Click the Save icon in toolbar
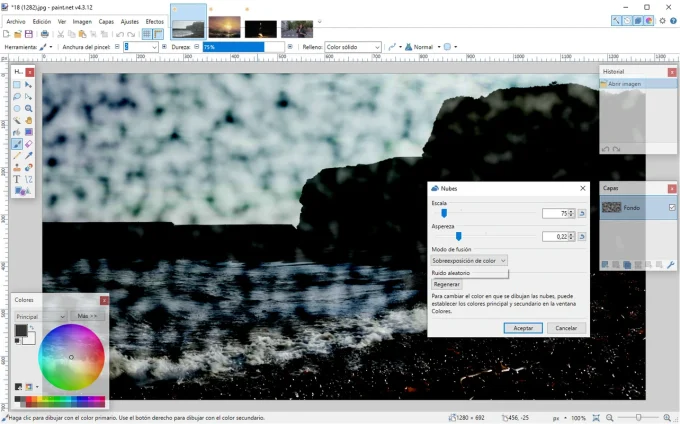Image resolution: width=680 pixels, height=424 pixels. pyautogui.click(x=30, y=34)
